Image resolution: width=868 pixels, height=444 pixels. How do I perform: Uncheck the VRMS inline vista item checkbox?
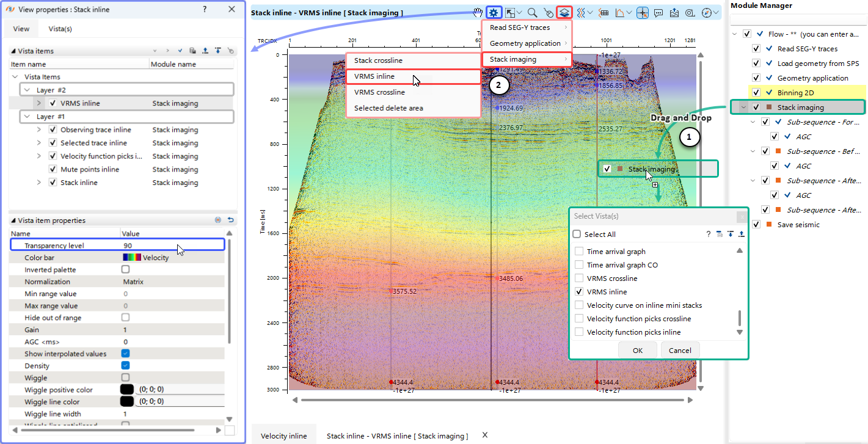[x=53, y=104]
